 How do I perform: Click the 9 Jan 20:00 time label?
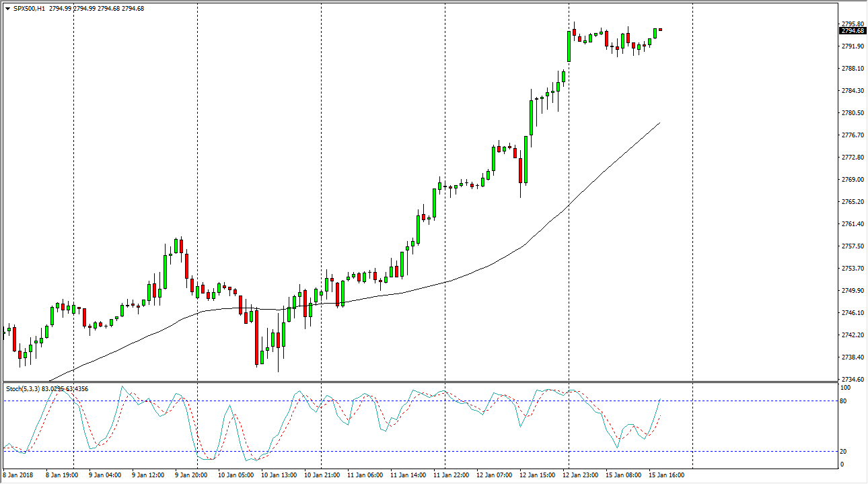pos(192,475)
